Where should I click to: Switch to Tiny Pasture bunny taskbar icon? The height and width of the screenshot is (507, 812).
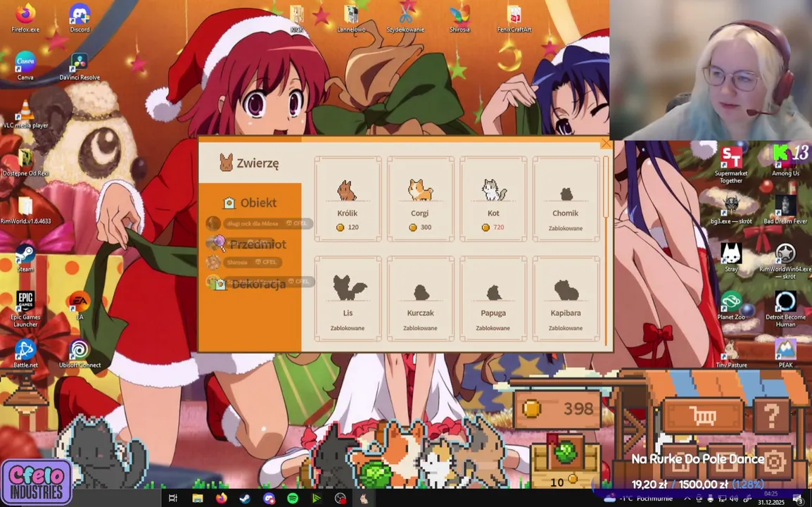364,498
